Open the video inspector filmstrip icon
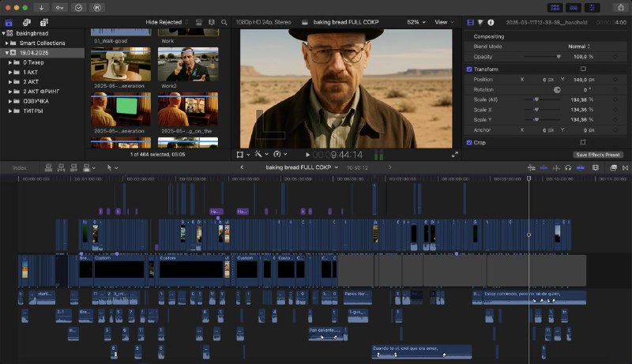Image resolution: width=632 pixels, height=364 pixels. pyautogui.click(x=470, y=23)
